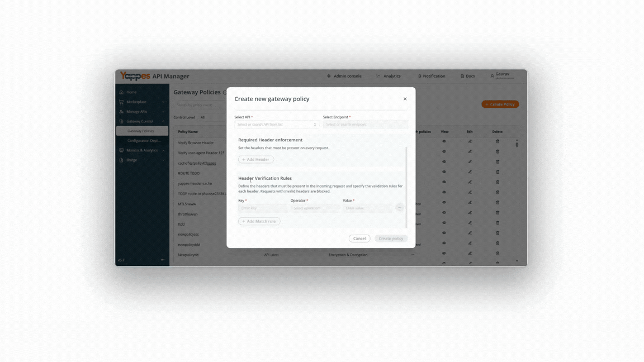Delete the newpolicyddd policy
This screenshot has height=362, width=644.
[498, 243]
